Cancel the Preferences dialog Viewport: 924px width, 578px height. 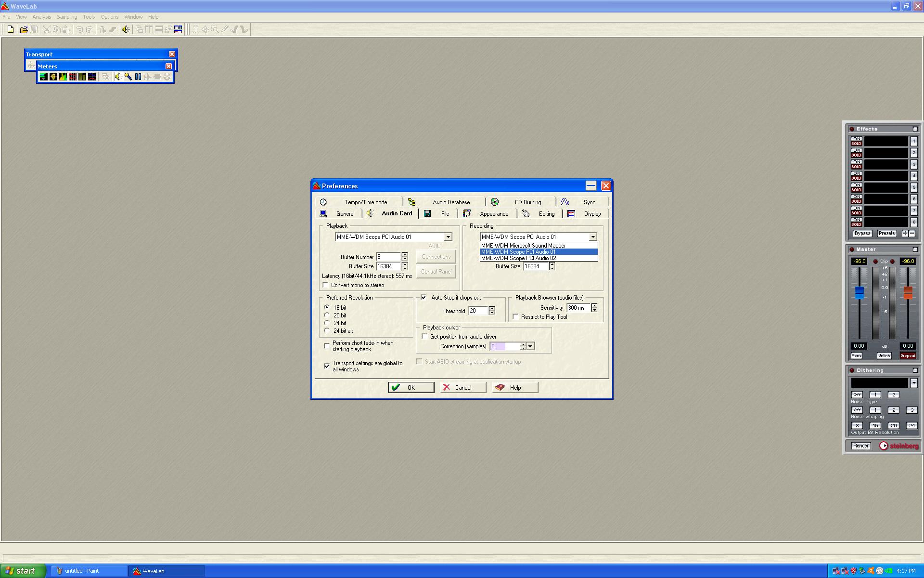(x=463, y=388)
